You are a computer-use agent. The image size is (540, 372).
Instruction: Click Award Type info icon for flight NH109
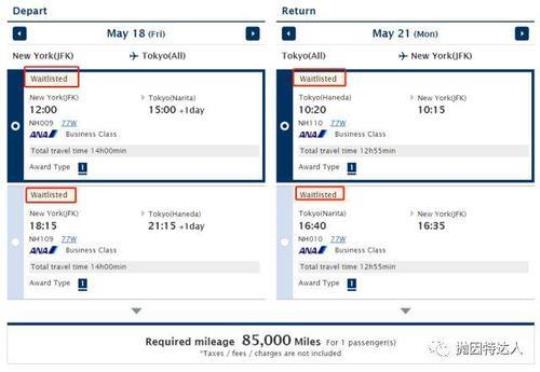pos(83,284)
